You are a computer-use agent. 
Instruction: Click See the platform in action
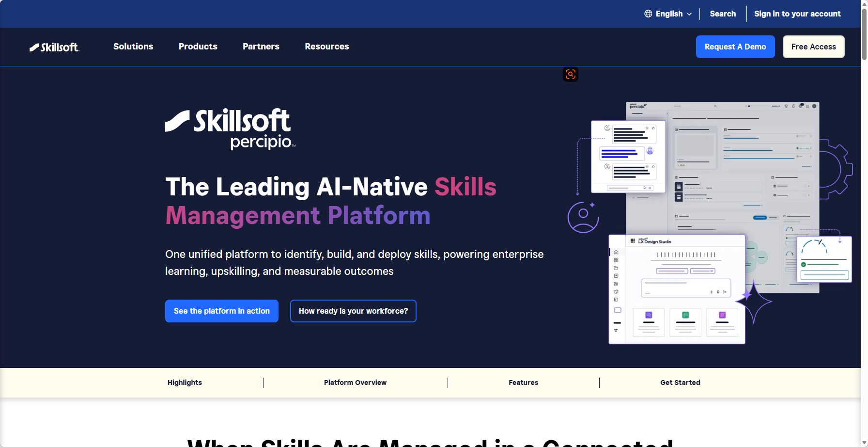click(222, 311)
